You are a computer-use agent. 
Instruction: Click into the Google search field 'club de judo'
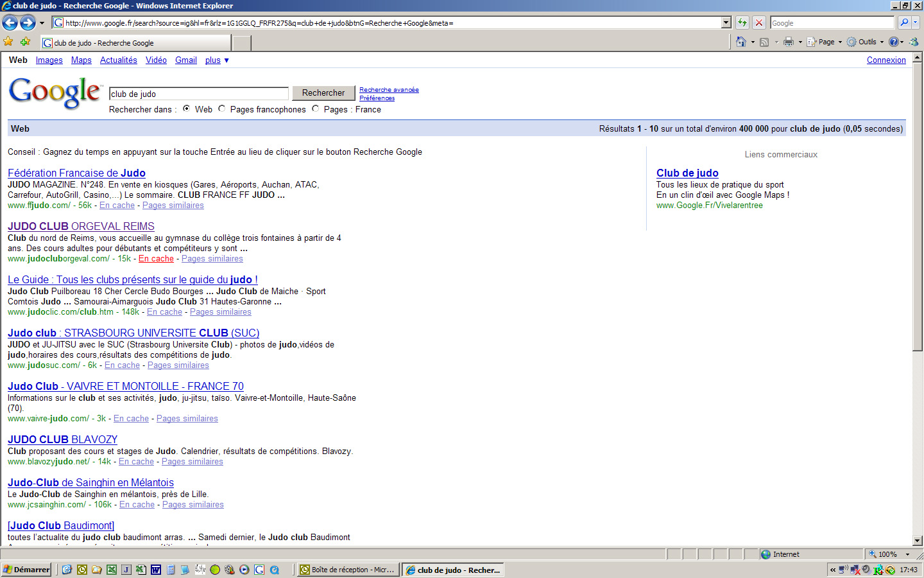point(199,94)
